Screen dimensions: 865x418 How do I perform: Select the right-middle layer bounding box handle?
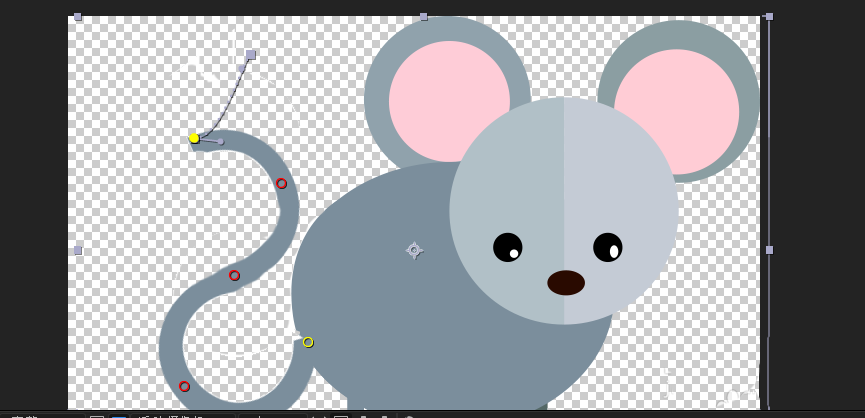pos(769,250)
